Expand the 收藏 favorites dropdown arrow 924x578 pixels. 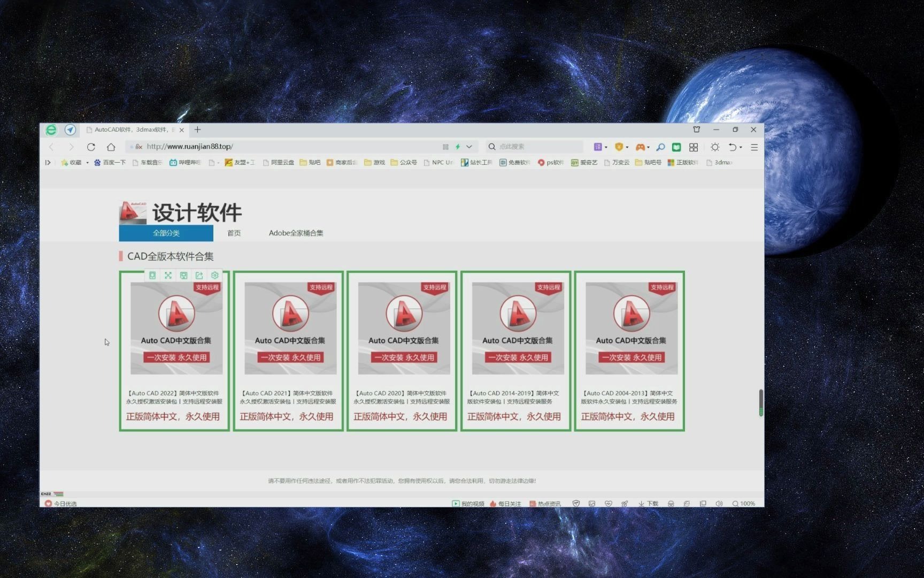point(87,163)
